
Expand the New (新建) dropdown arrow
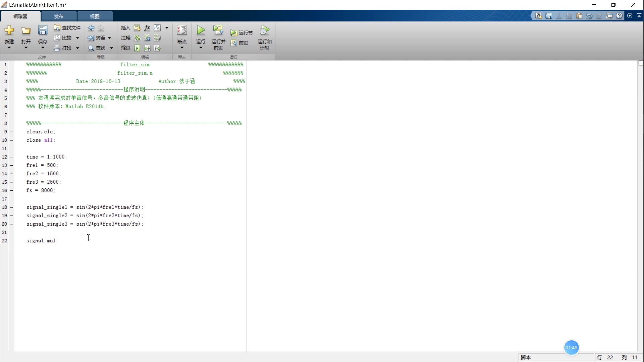pyautogui.click(x=9, y=48)
